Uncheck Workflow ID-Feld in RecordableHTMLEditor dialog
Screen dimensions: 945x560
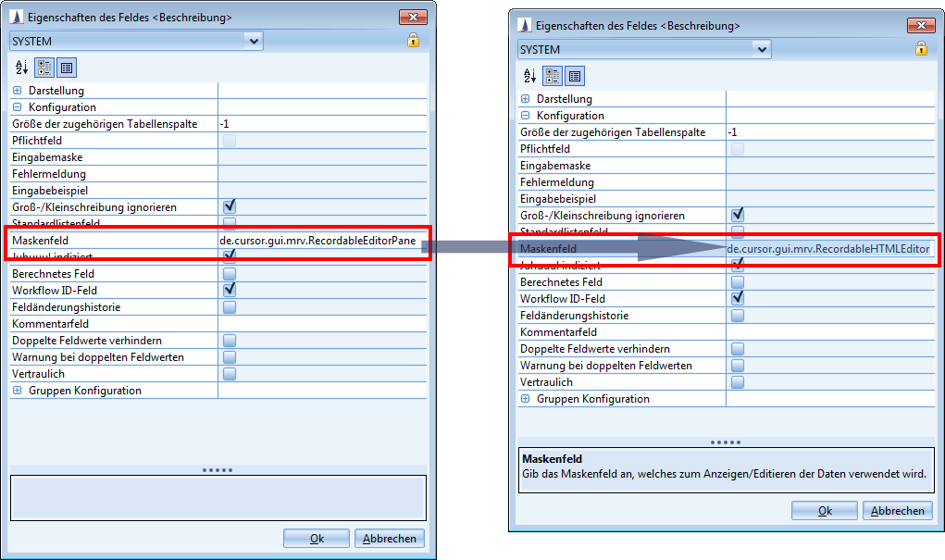coord(738,299)
